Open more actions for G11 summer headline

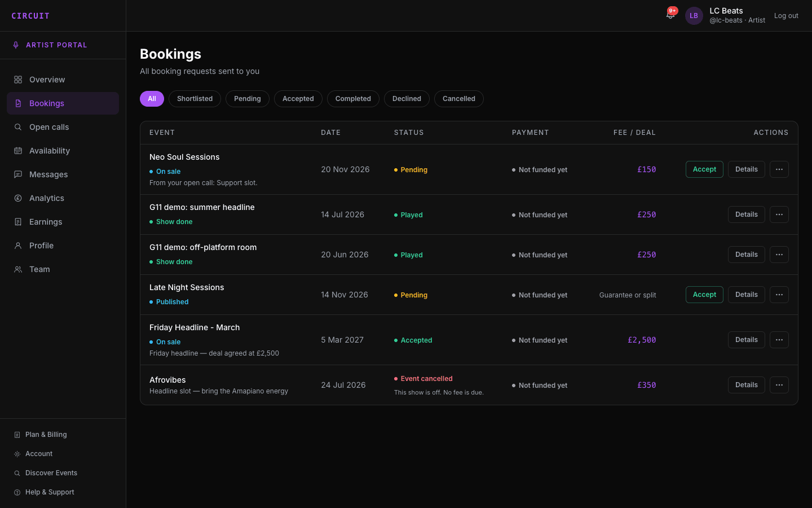(x=779, y=214)
